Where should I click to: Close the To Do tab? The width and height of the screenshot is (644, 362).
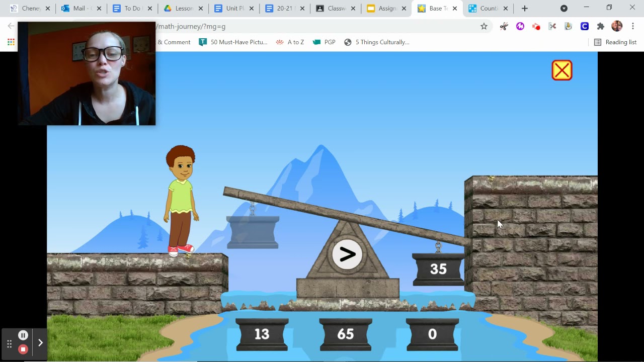(x=149, y=9)
